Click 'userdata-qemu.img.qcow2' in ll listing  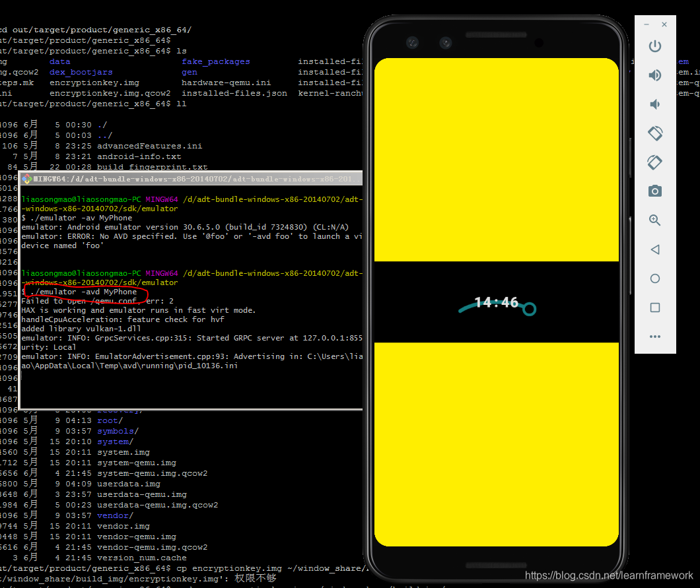click(x=158, y=505)
